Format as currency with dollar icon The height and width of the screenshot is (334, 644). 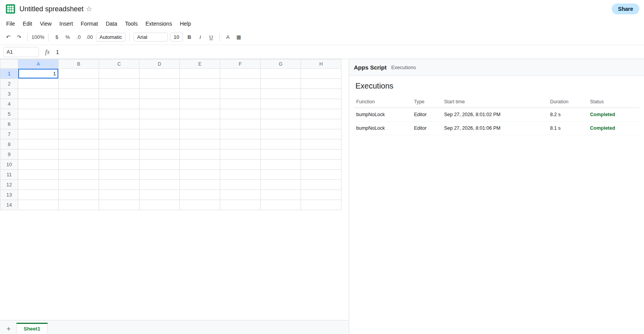tap(57, 37)
